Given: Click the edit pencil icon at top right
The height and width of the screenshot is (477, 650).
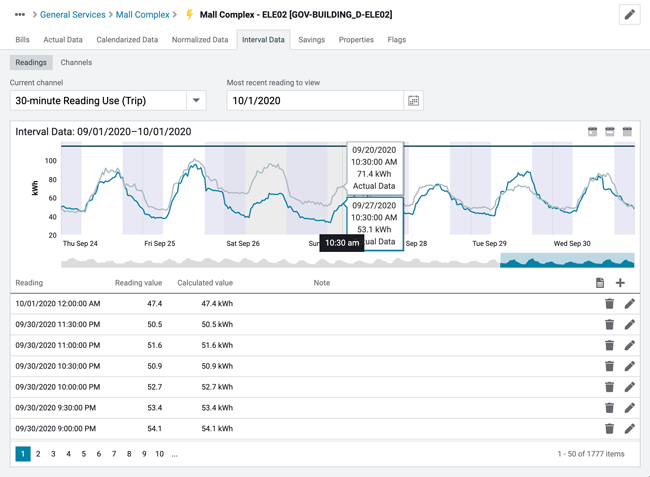Looking at the screenshot, I should [629, 15].
